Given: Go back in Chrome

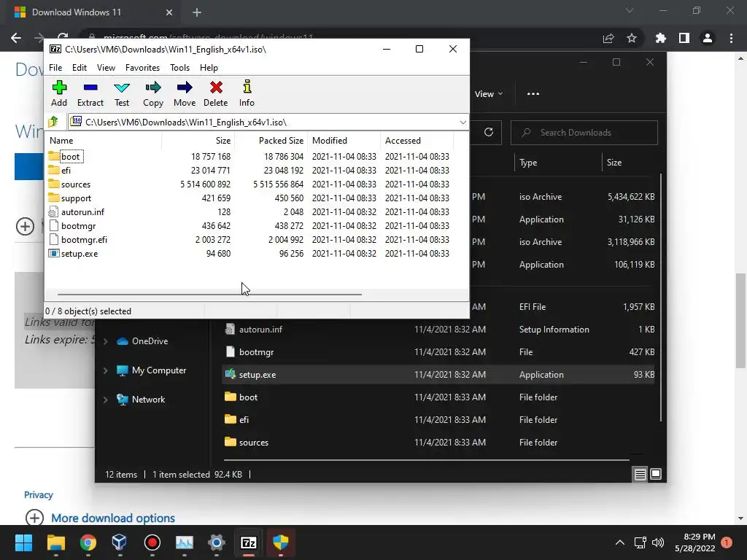Looking at the screenshot, I should (x=16, y=38).
